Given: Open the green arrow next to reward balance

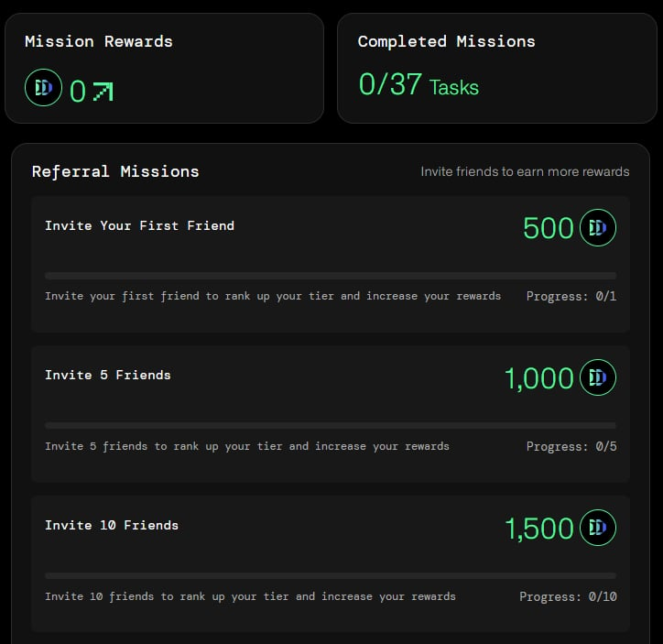Looking at the screenshot, I should coord(103,92).
